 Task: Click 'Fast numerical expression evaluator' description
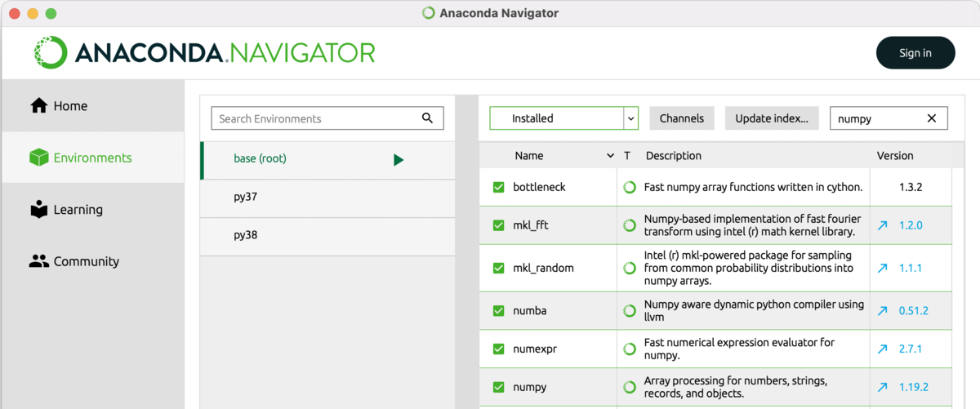tap(739, 349)
